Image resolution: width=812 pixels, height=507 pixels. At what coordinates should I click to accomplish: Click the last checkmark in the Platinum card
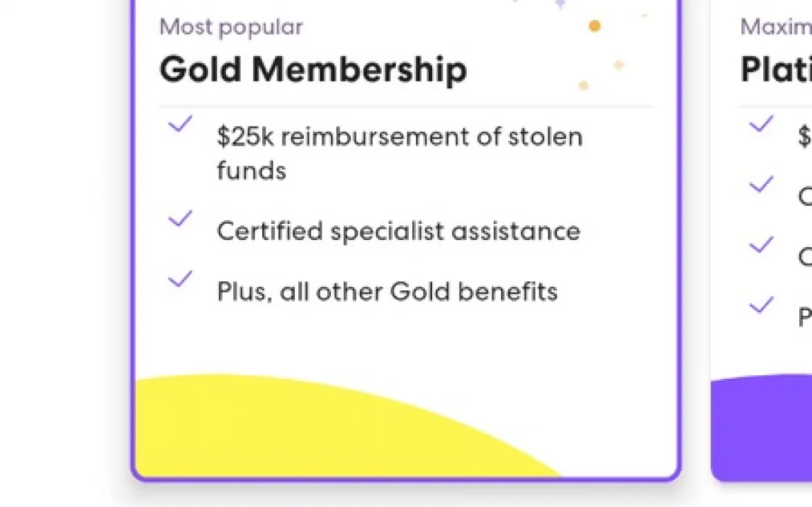pos(761,306)
